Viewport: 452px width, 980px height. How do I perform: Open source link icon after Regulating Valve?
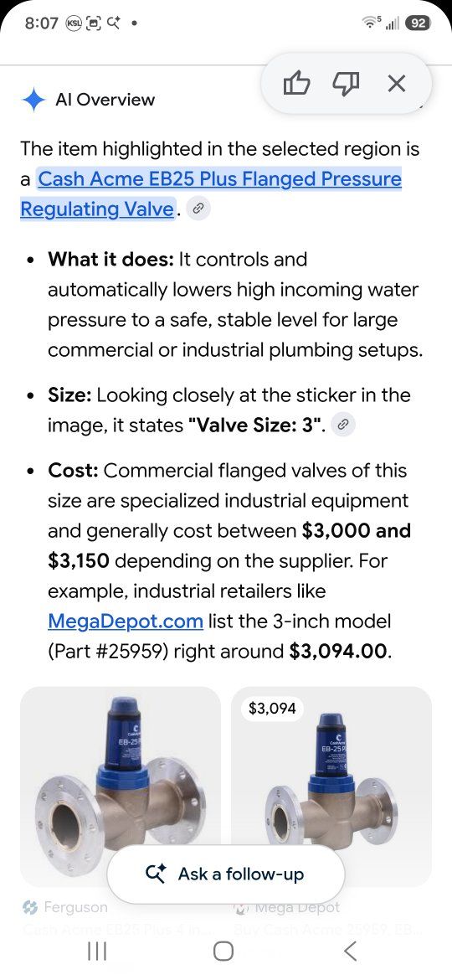(x=198, y=209)
